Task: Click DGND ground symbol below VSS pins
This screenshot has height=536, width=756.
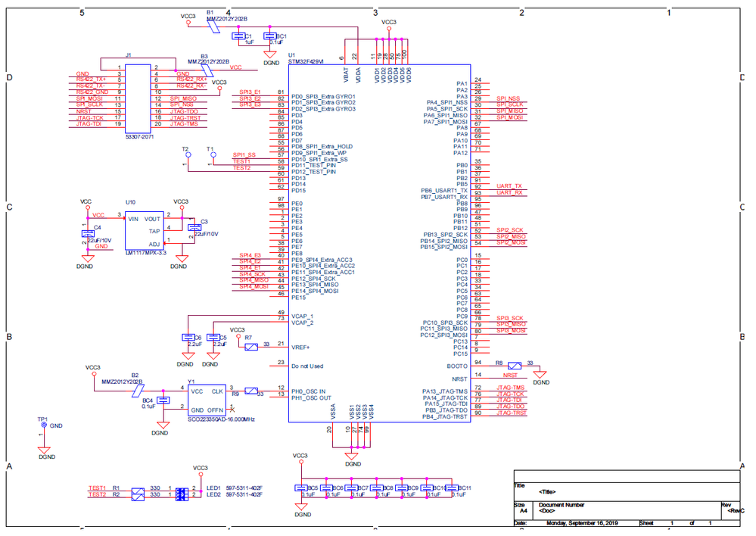Action: pyautogui.click(x=351, y=456)
